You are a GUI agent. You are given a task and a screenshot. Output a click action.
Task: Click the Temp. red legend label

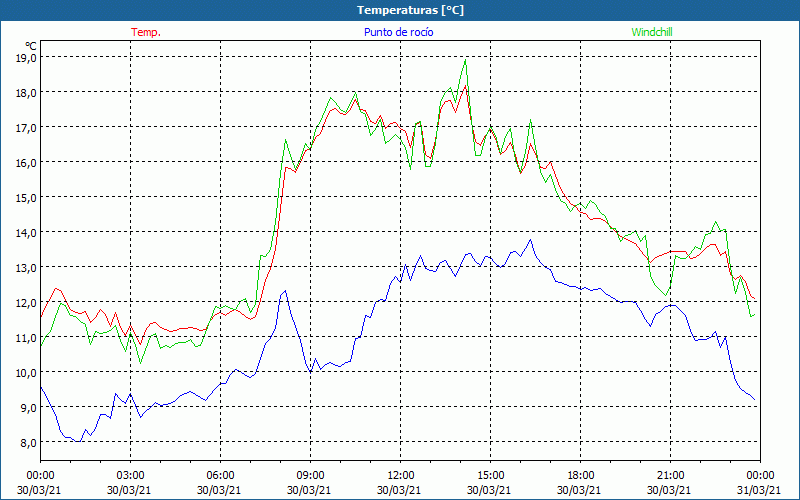click(x=146, y=32)
